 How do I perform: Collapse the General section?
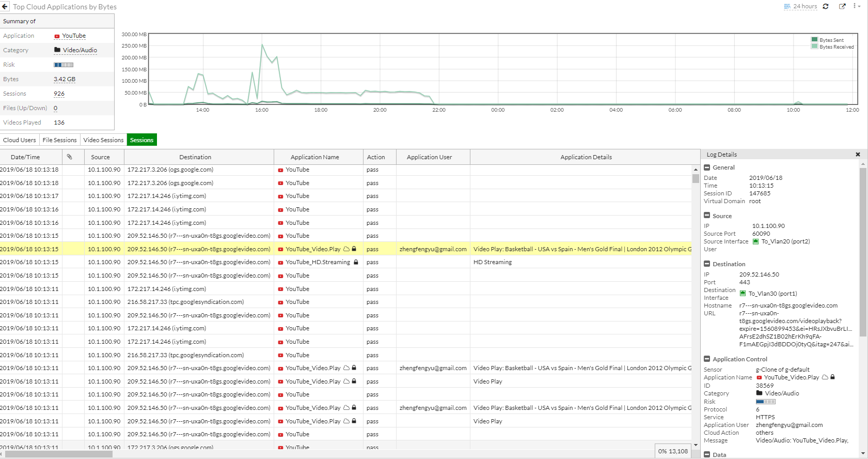tap(707, 167)
